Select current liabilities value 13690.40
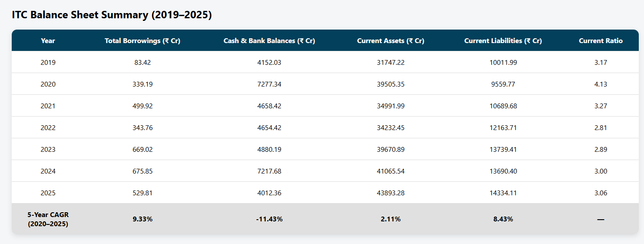Viewport: 644px width, 244px height. pyautogui.click(x=503, y=171)
